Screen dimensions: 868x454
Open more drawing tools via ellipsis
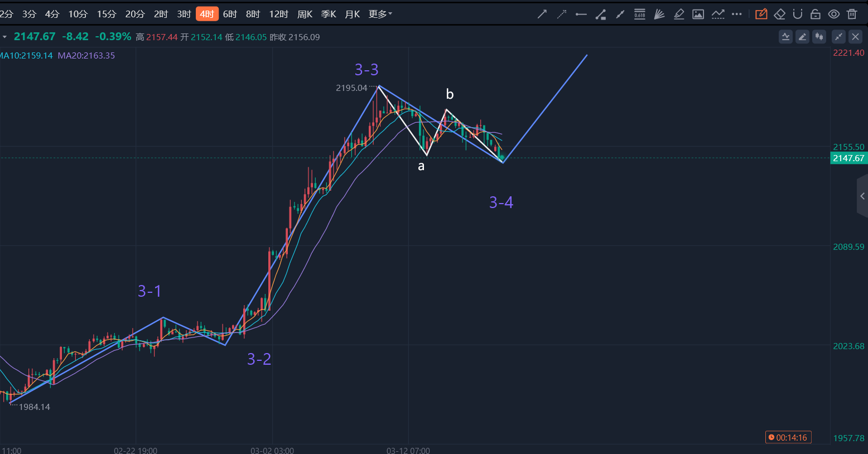click(737, 13)
